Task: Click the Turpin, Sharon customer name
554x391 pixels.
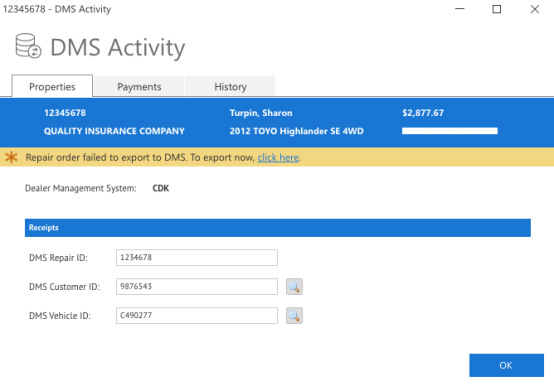Action: [x=261, y=113]
